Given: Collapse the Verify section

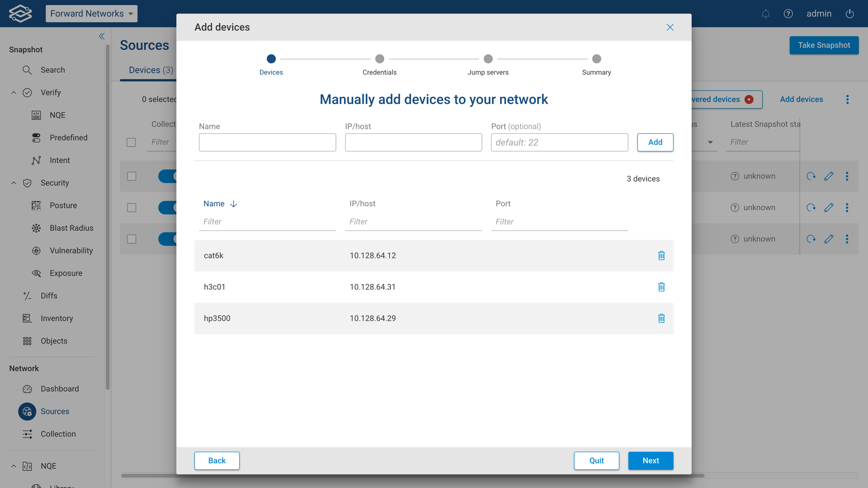Looking at the screenshot, I should (14, 93).
